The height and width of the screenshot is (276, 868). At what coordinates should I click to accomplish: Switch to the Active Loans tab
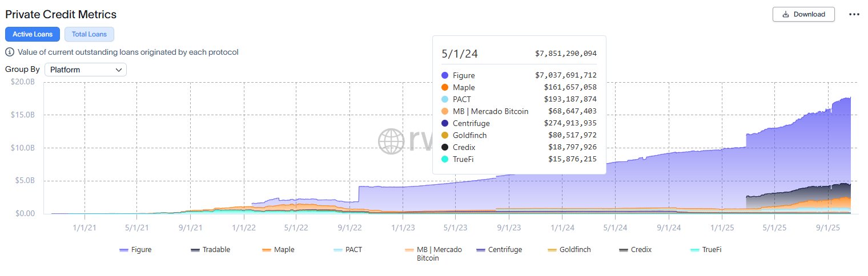33,34
